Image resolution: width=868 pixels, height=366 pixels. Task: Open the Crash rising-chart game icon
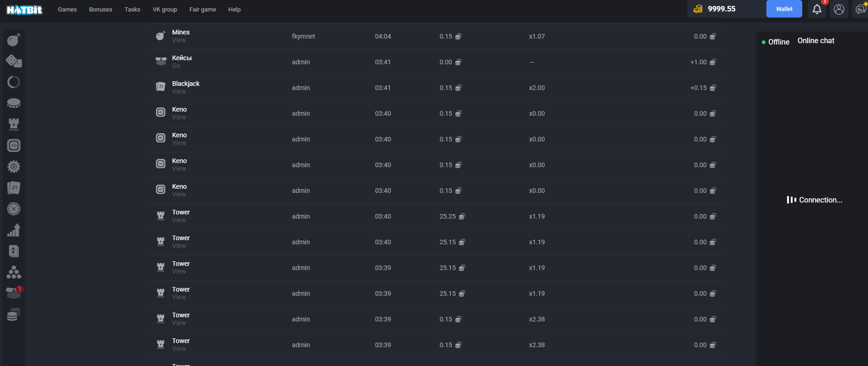coord(14,230)
